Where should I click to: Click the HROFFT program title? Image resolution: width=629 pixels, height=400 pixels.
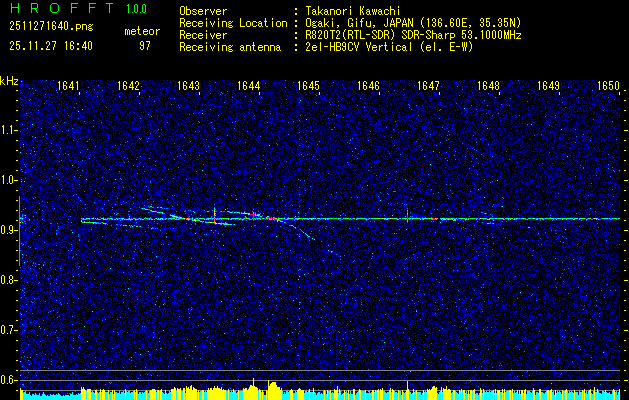pos(63,8)
